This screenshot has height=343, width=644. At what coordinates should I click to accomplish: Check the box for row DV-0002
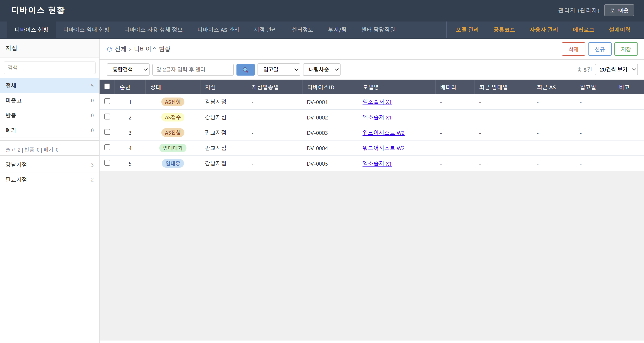[107, 117]
